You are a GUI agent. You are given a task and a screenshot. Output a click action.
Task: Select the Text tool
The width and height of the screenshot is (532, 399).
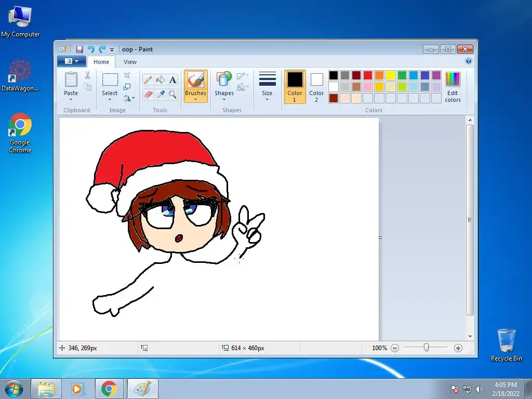172,79
